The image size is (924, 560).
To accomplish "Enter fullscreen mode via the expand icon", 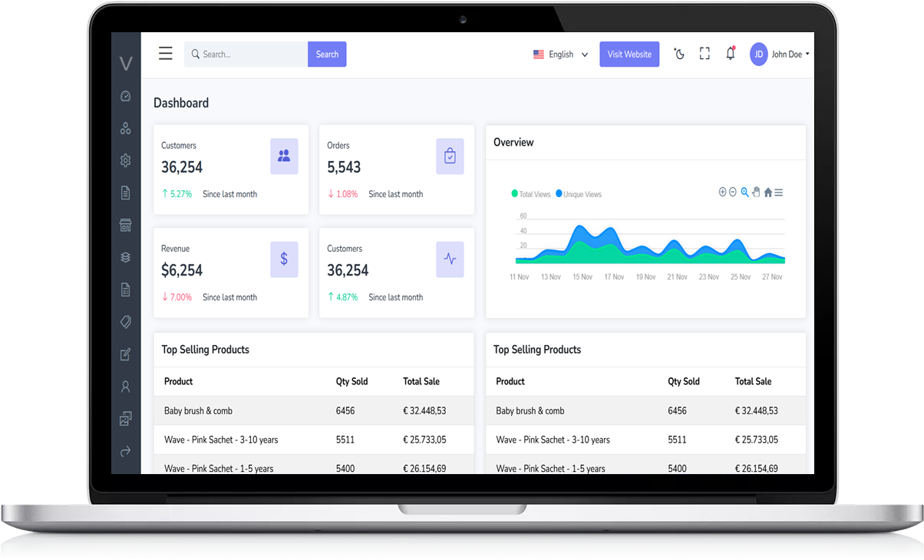I will 705,54.
